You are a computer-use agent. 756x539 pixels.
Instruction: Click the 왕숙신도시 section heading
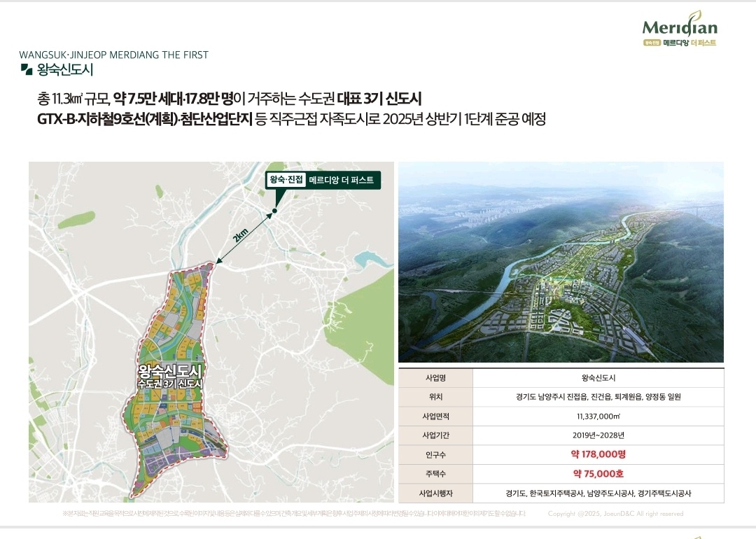64,69
